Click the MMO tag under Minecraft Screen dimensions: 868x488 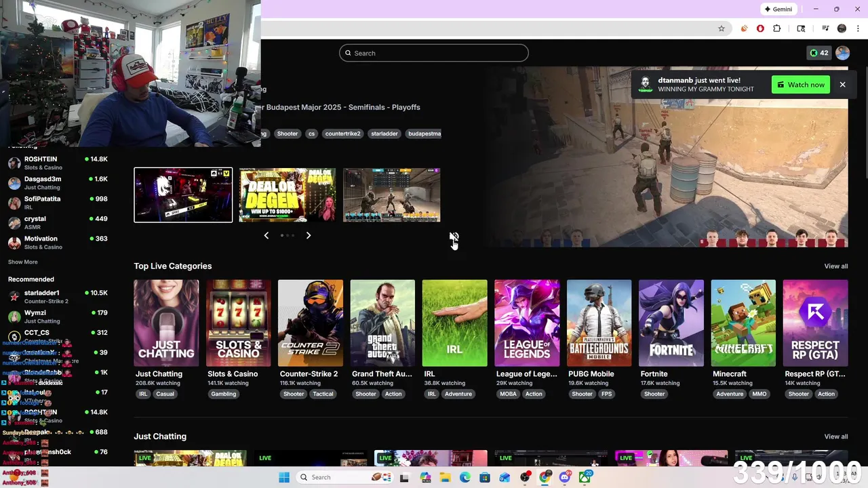759,394
